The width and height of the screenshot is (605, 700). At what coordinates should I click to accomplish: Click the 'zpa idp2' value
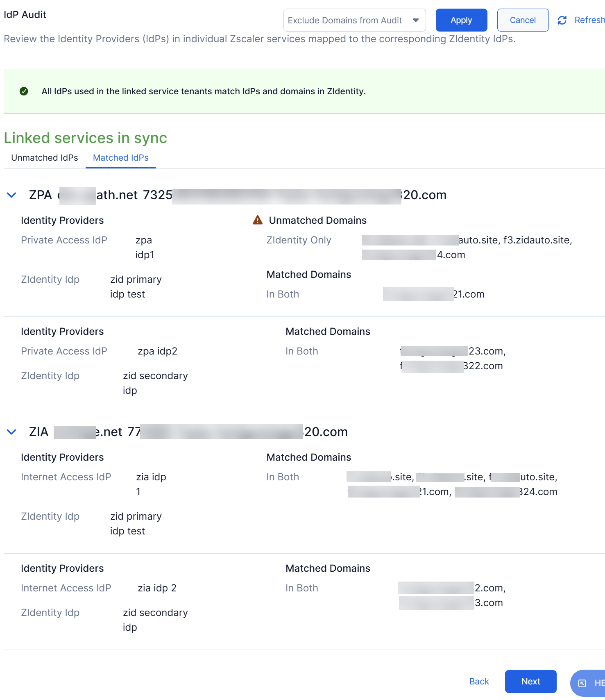[x=157, y=351]
